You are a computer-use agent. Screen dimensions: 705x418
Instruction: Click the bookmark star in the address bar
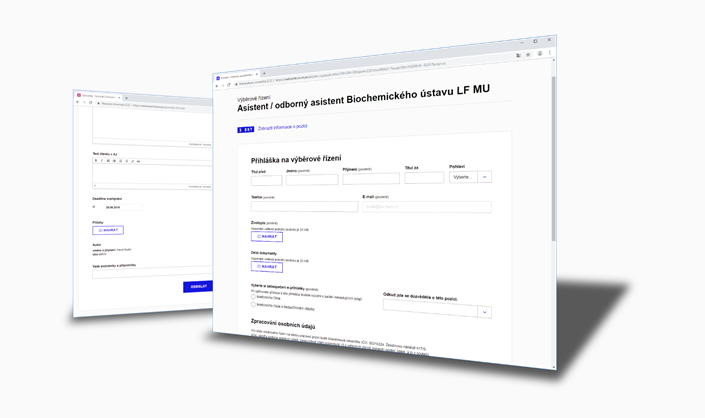tap(528, 55)
